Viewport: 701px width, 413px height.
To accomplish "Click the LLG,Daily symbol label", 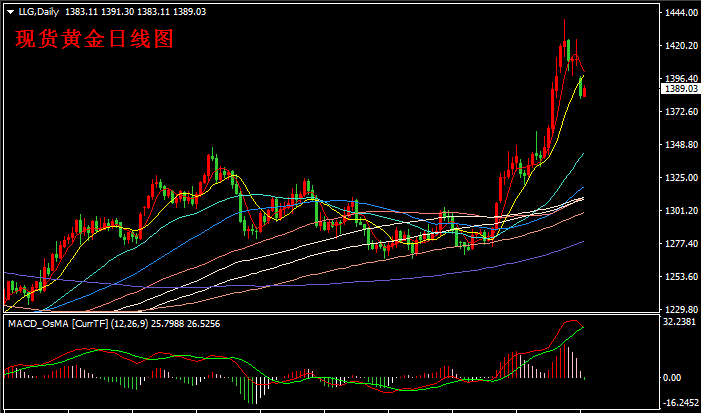I will (39, 12).
